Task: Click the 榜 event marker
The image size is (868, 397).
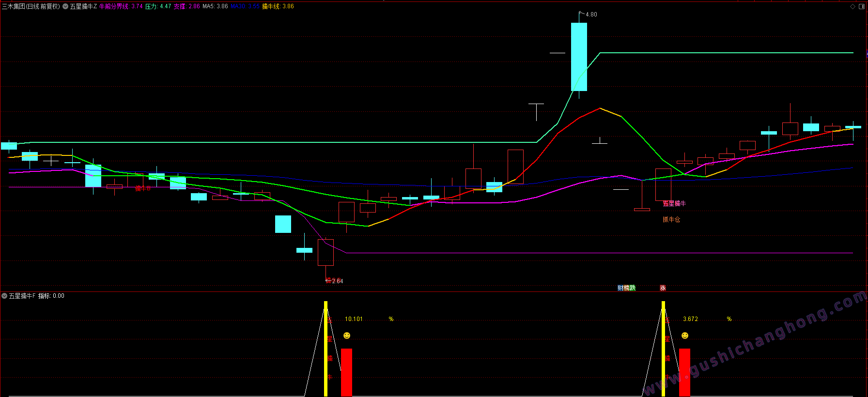Action: 626,288
